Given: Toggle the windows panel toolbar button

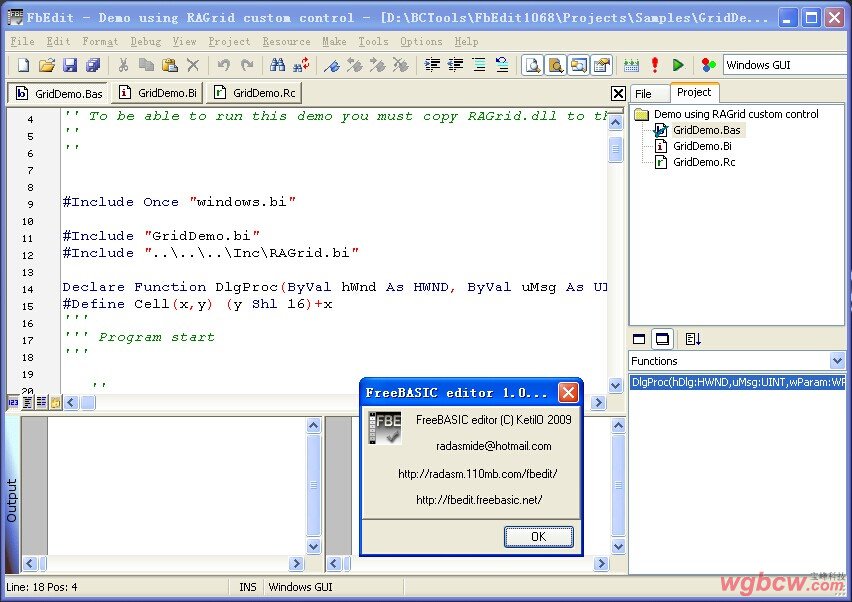Looking at the screenshot, I should (579, 65).
